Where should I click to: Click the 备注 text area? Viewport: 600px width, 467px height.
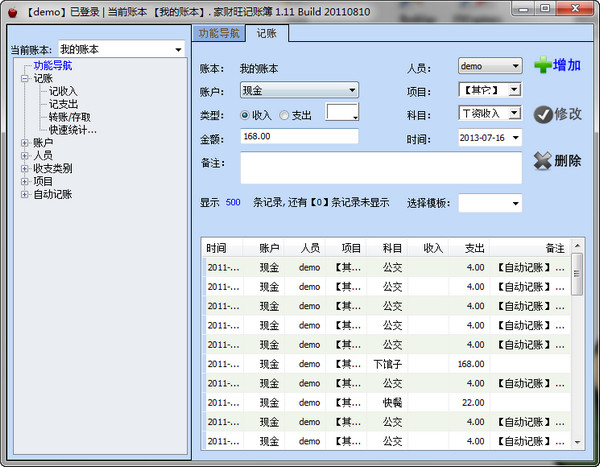(381, 168)
